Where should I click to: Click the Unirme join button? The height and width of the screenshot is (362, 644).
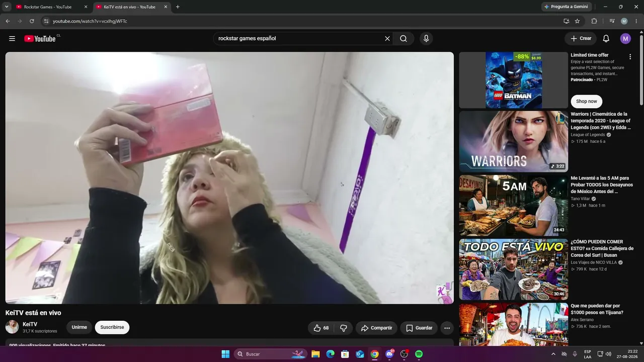tap(79, 327)
